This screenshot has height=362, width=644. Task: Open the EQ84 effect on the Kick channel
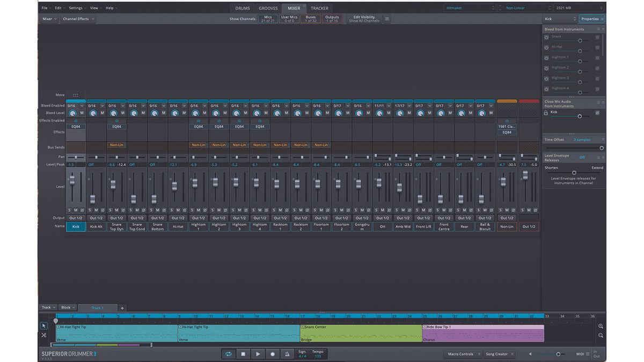tap(75, 127)
